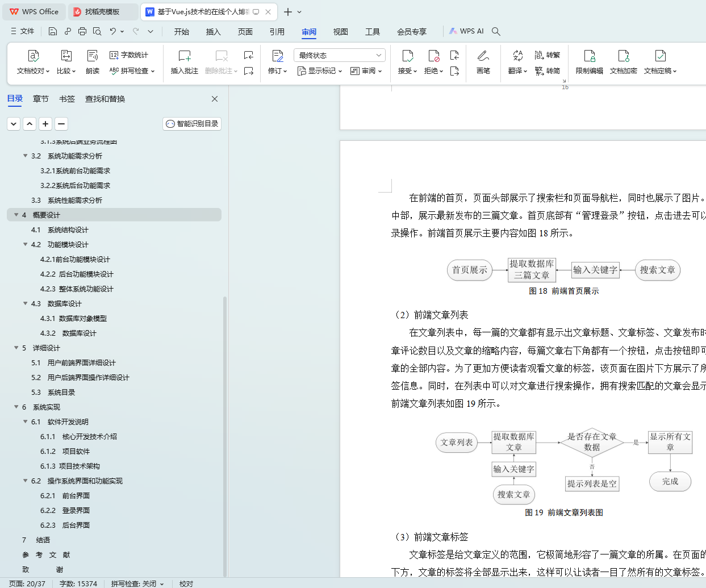This screenshot has height=588, width=706.
Task: Click 插入批注 to insert a comment
Action: [x=185, y=62]
